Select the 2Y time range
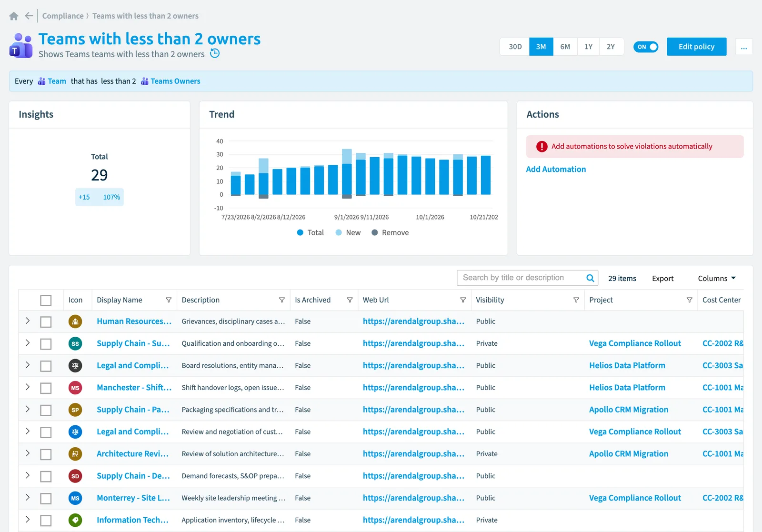 611,47
